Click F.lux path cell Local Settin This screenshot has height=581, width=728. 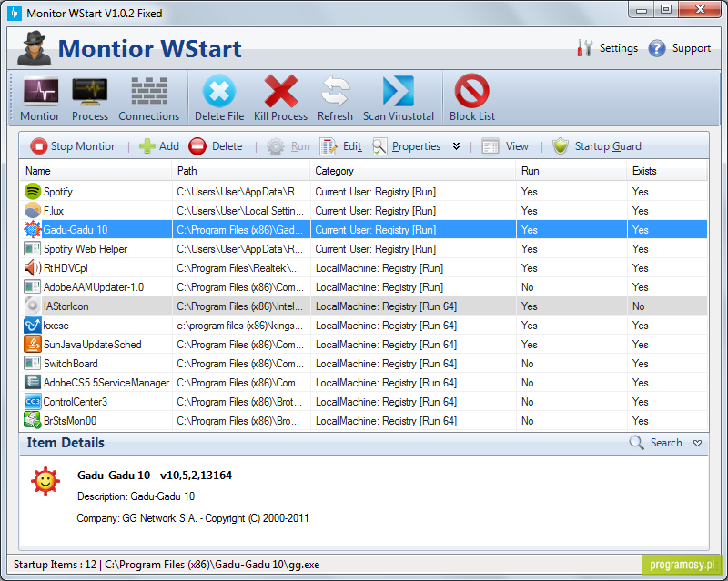(240, 211)
